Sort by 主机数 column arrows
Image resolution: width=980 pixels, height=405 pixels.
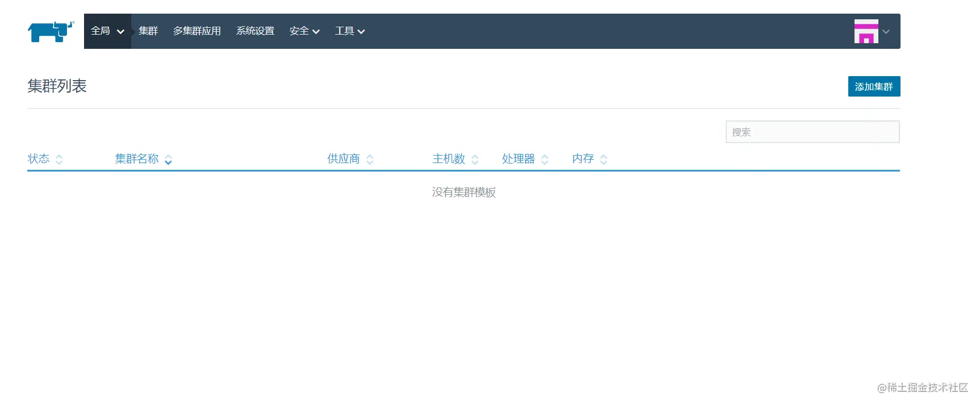[475, 160]
